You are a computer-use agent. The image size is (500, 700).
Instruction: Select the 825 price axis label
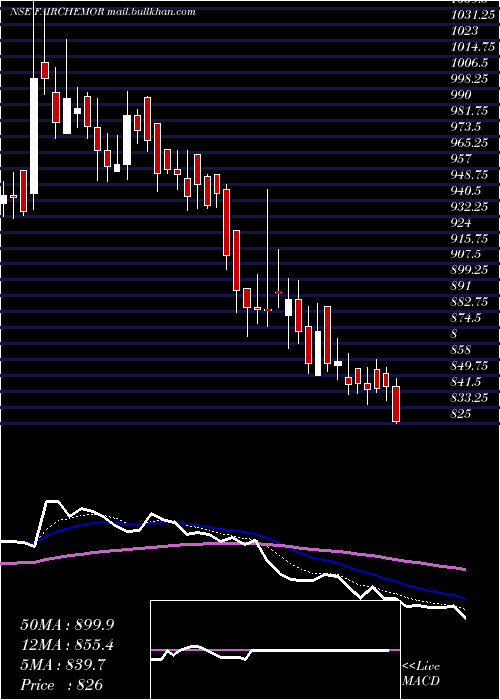pos(461,413)
